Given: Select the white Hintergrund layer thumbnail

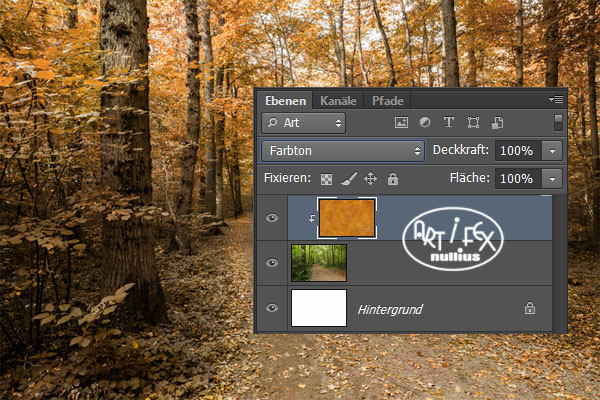Looking at the screenshot, I should click(x=319, y=308).
